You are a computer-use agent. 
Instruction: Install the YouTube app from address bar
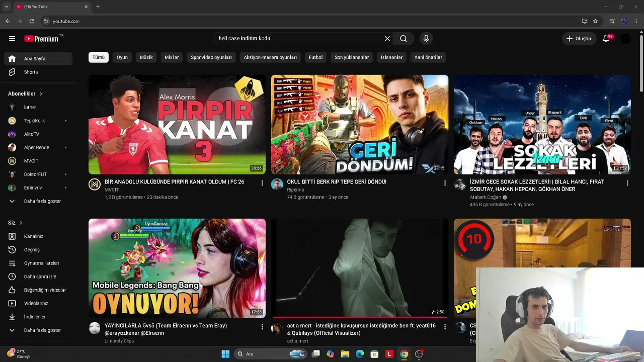click(x=584, y=21)
